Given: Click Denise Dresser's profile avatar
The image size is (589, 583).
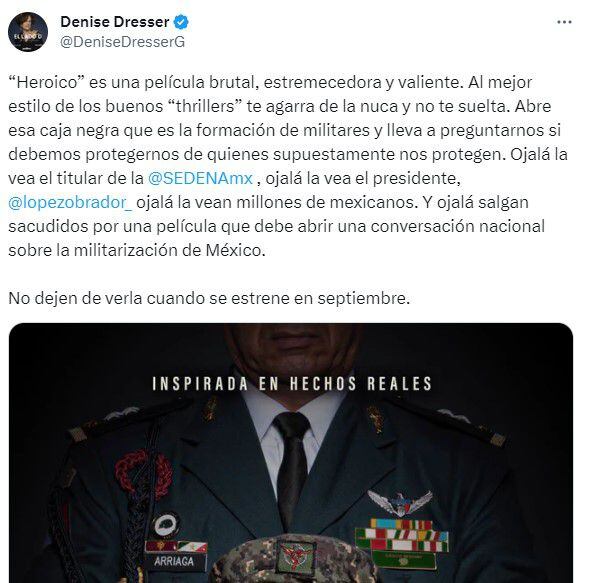Looking at the screenshot, I should point(28,32).
